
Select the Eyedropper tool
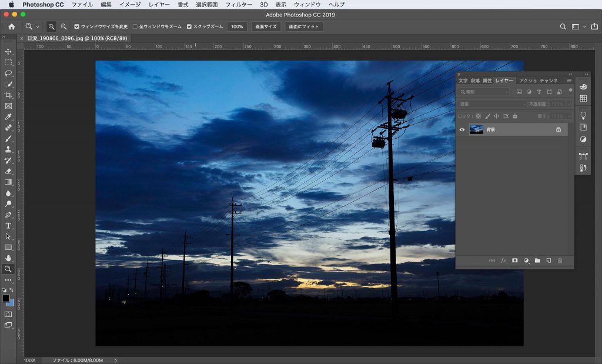tap(8, 116)
